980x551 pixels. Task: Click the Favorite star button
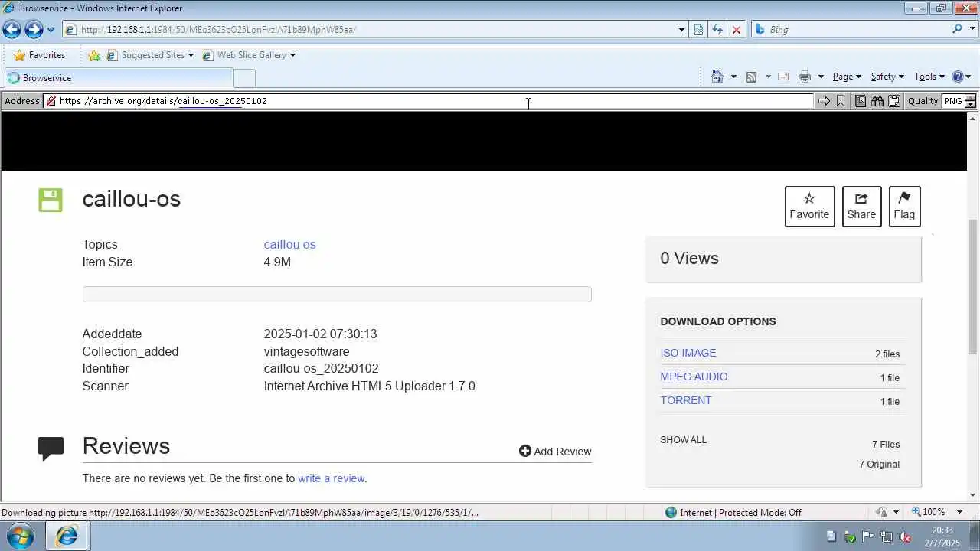coord(809,206)
